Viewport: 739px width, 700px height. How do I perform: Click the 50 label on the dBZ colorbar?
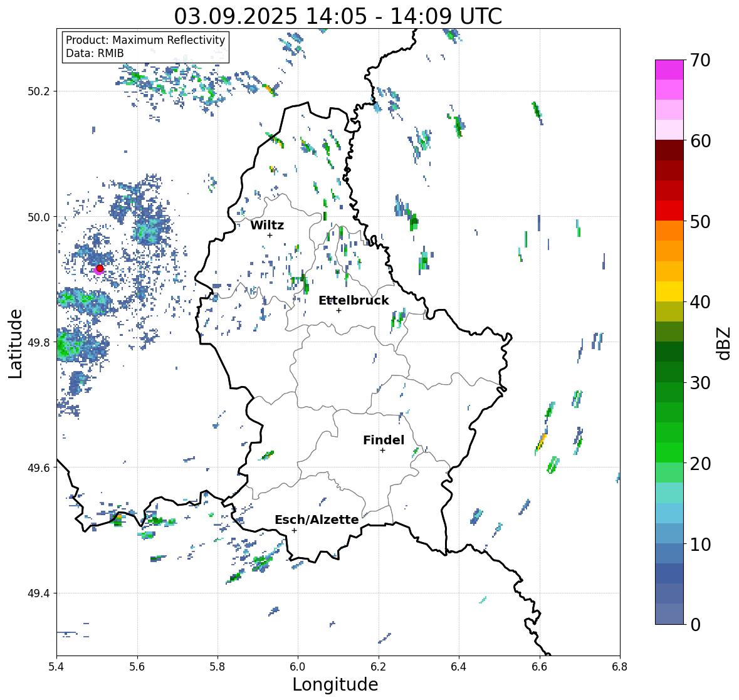[700, 221]
